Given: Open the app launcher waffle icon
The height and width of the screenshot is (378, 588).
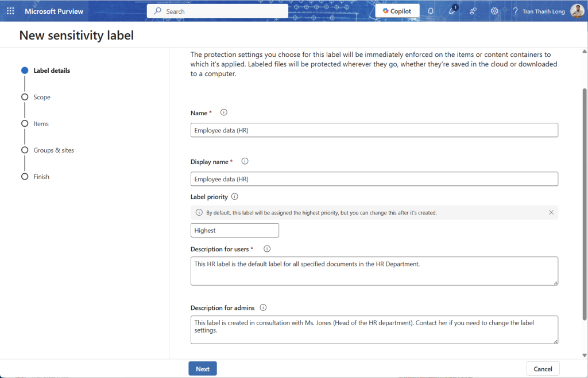Looking at the screenshot, I should pyautogui.click(x=10, y=11).
